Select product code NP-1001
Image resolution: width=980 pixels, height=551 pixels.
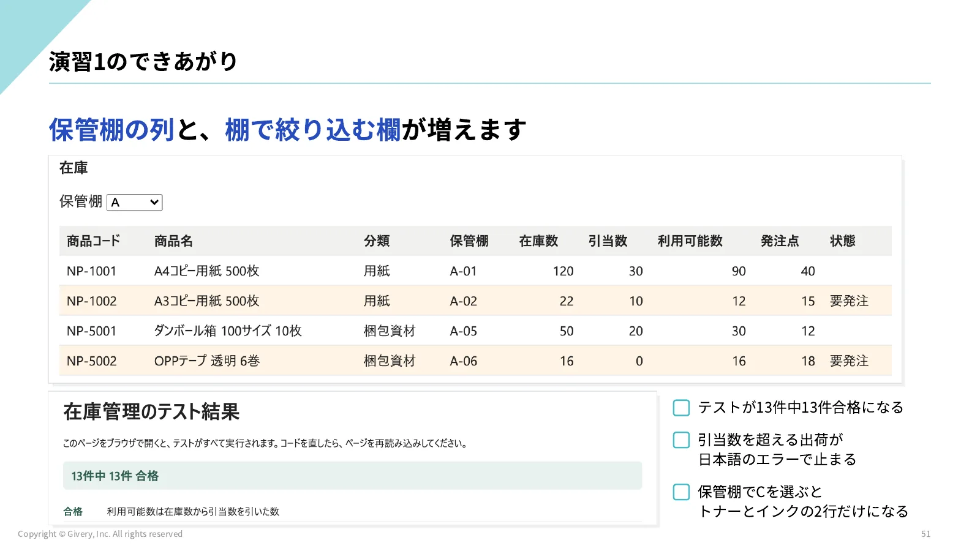pyautogui.click(x=91, y=271)
